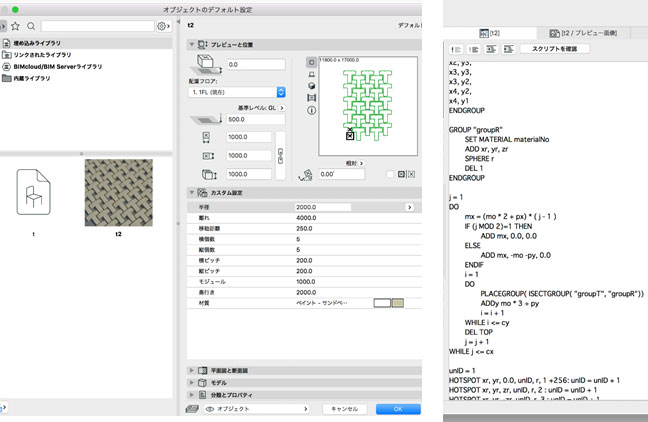Switch preview to 3D view icon
The width and height of the screenshot is (648, 422).
pyautogui.click(x=310, y=86)
